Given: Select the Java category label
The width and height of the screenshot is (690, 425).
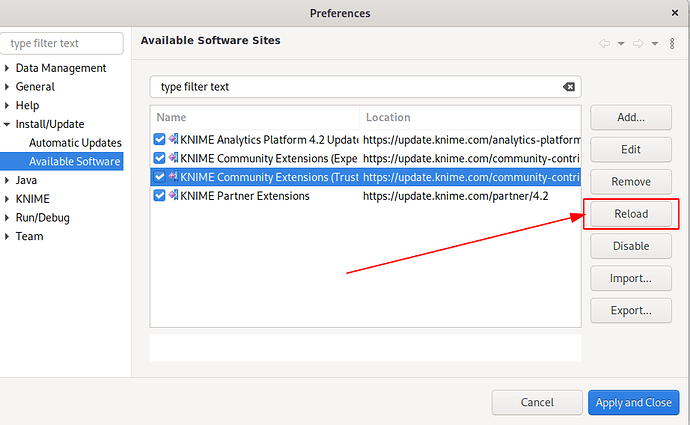Looking at the screenshot, I should [x=26, y=180].
